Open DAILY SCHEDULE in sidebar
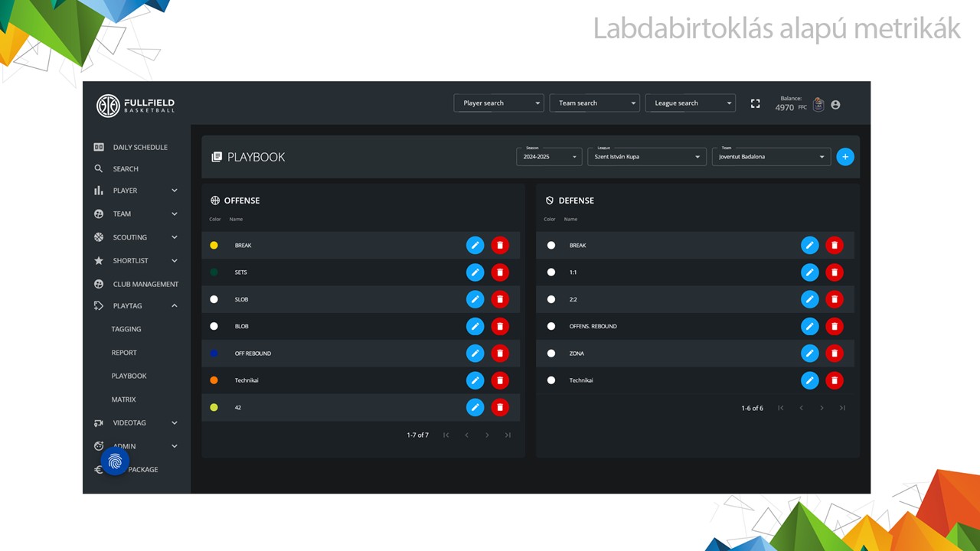The width and height of the screenshot is (980, 551). (139, 147)
